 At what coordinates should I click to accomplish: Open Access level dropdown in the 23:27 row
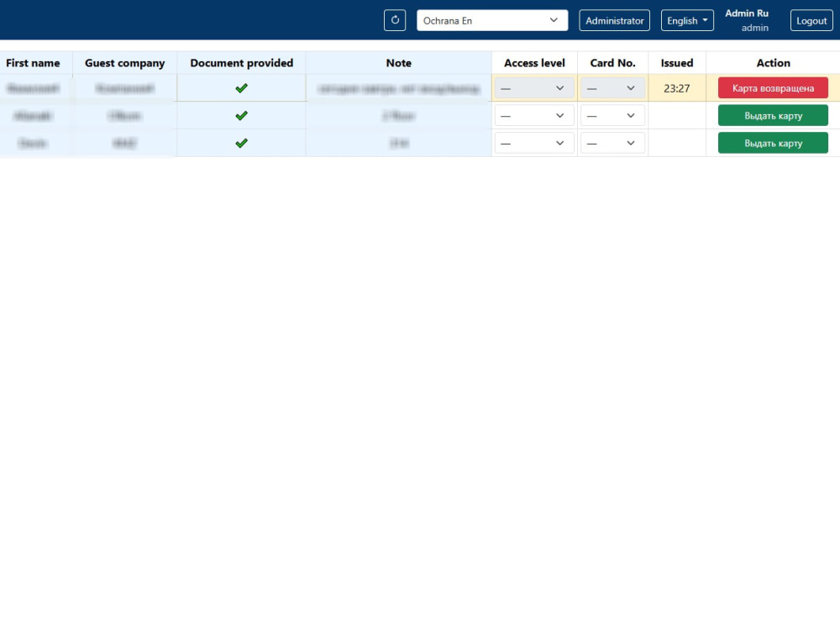(x=534, y=88)
